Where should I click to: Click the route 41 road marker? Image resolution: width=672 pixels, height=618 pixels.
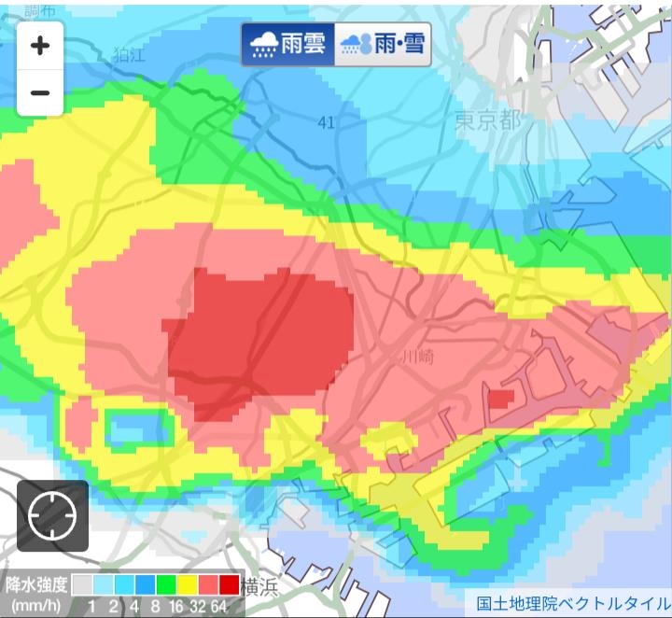(326, 122)
